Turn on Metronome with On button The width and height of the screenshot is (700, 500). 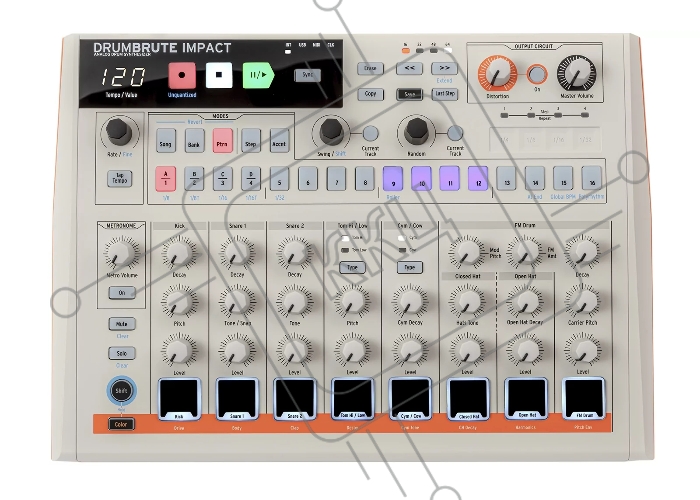pos(122,293)
